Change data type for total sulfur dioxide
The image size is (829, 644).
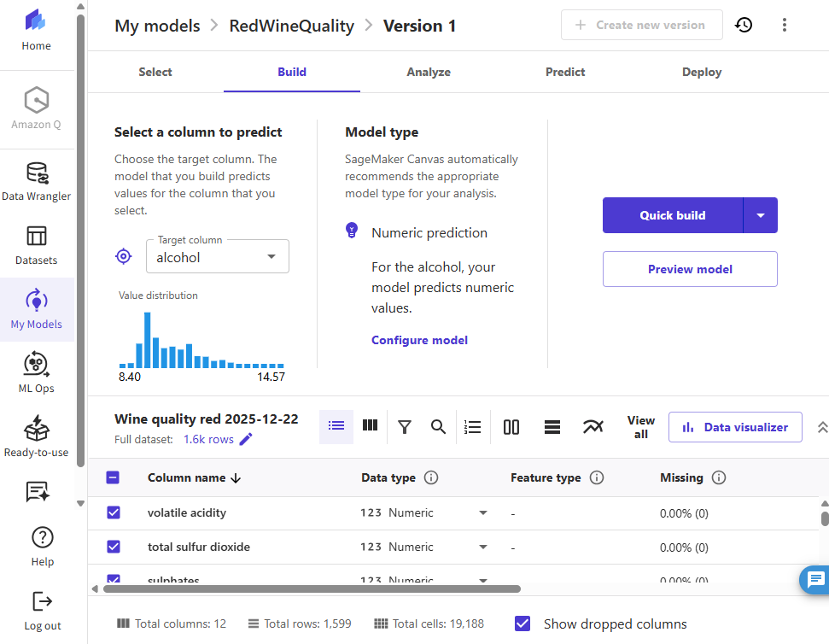pos(482,547)
